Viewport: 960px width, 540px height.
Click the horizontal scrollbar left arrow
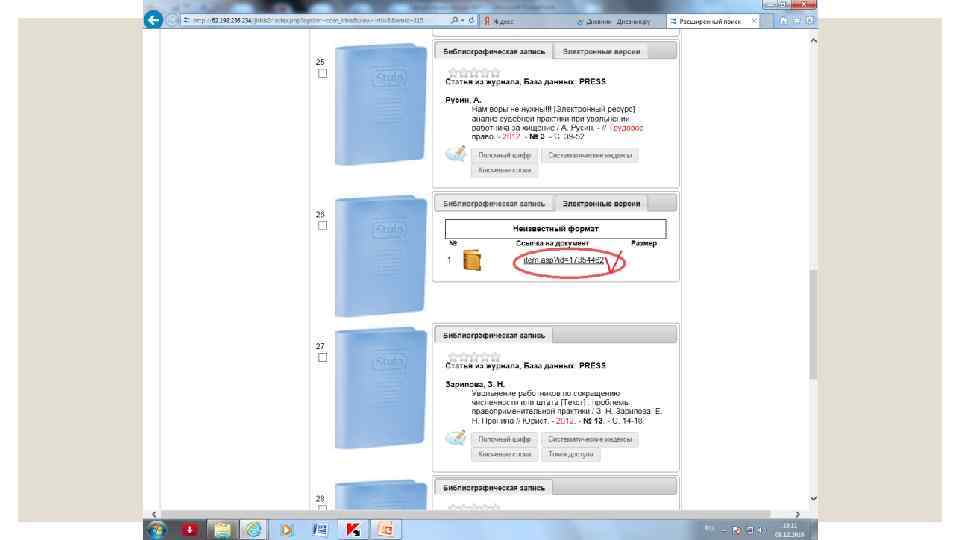(x=154, y=514)
